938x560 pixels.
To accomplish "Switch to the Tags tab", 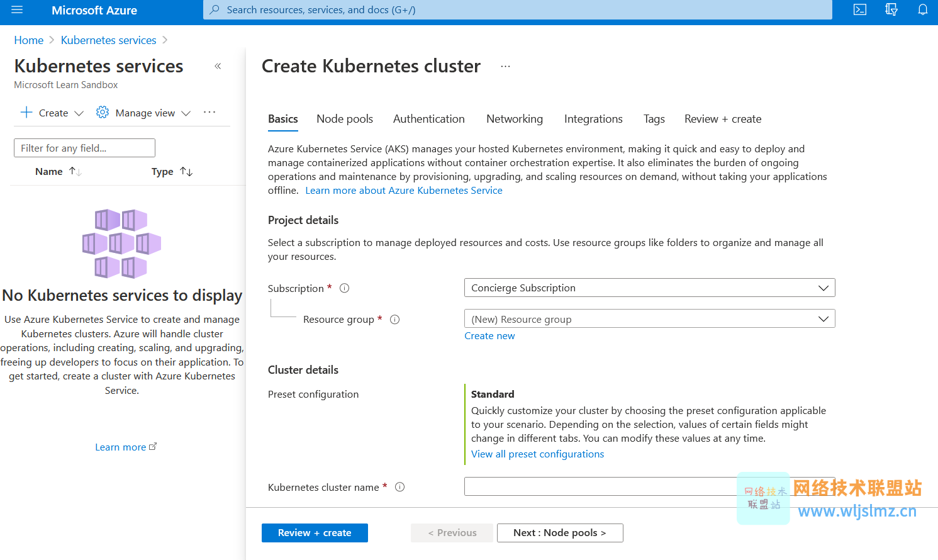I will click(654, 119).
